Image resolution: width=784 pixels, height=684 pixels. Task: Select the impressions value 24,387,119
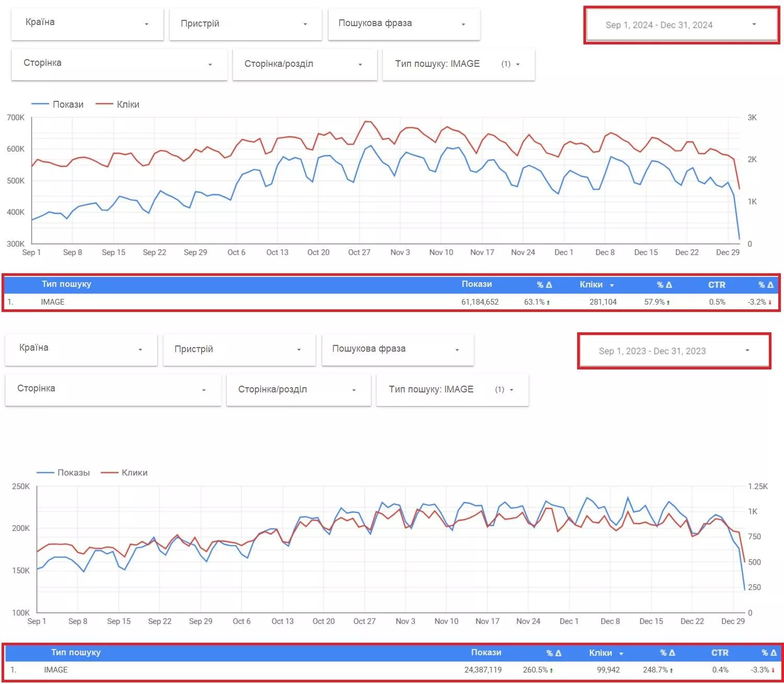tap(483, 670)
